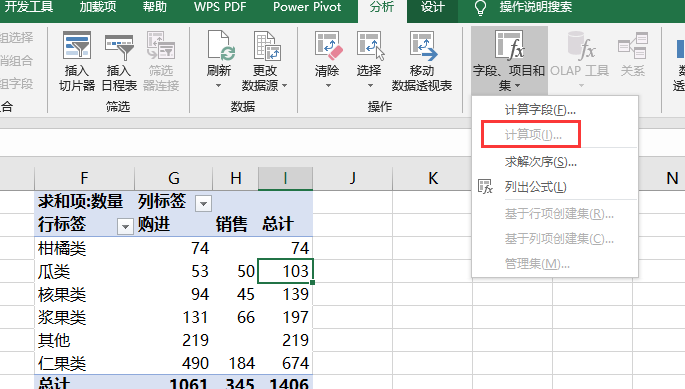
Task: Click the 购进 column label cell
Action: coord(173,225)
